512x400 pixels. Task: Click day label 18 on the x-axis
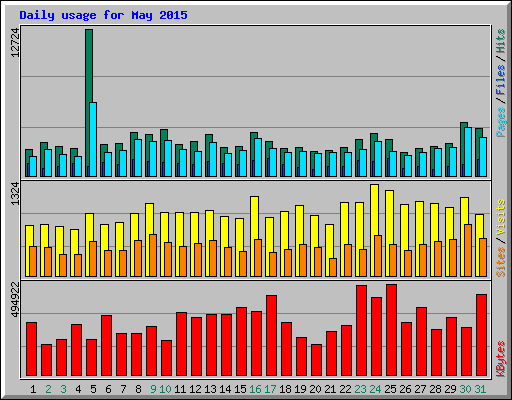285,389
